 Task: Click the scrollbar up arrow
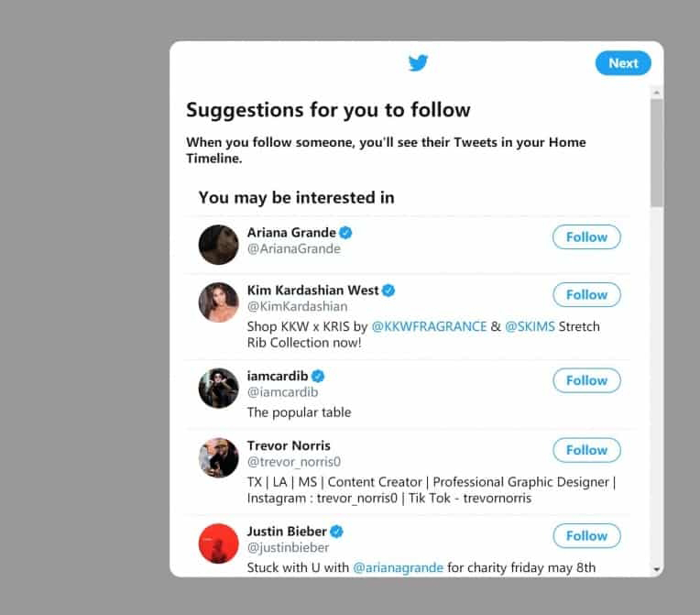[x=657, y=92]
